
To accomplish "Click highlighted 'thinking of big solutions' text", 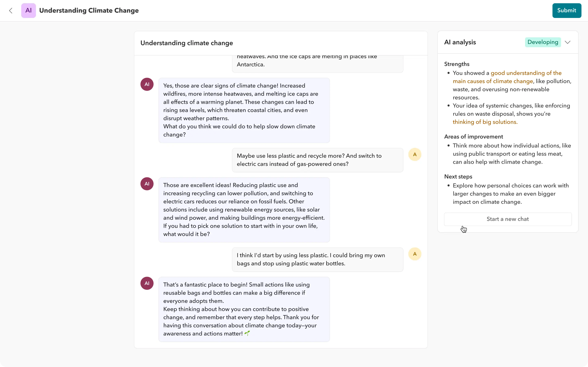I will tap(485, 122).
